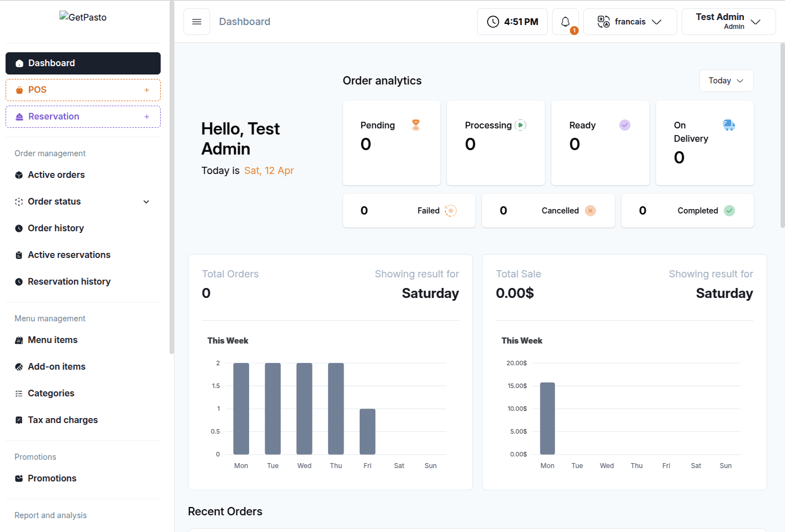This screenshot has height=532, width=785.
Task: Open the notifications bell icon
Action: [565, 22]
